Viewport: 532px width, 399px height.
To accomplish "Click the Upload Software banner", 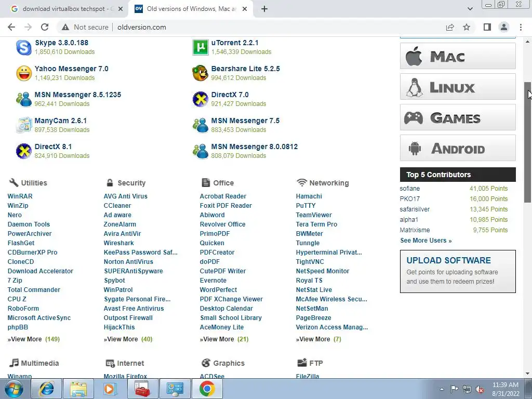I will click(x=458, y=271).
